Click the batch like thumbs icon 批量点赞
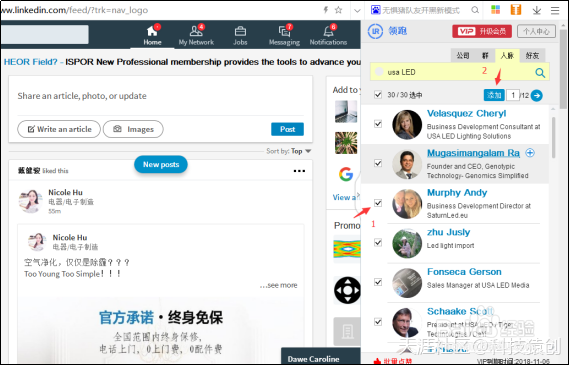The image size is (569, 366). [377, 361]
